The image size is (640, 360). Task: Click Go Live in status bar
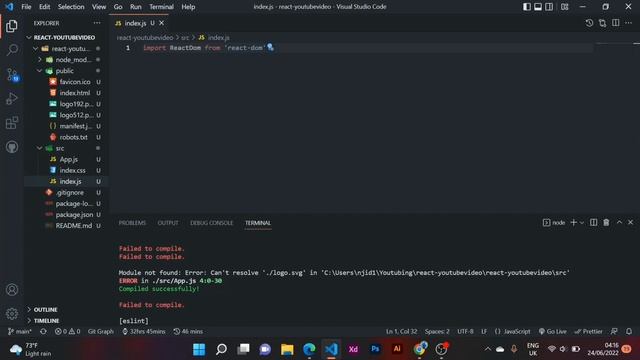pos(552,331)
